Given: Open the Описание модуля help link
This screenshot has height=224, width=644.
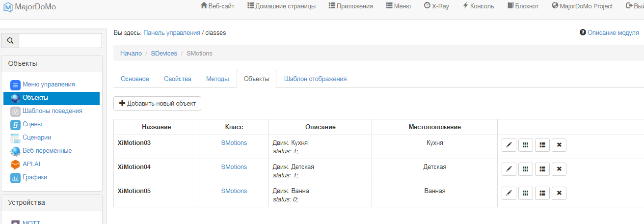Looking at the screenshot, I should pyautogui.click(x=609, y=33).
